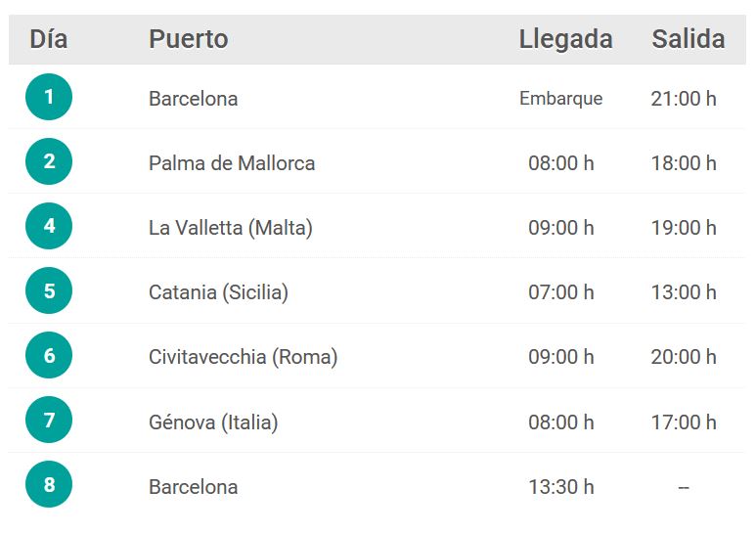This screenshot has height=533, width=756.
Task: Click the Embarque arrival text
Action: [560, 99]
